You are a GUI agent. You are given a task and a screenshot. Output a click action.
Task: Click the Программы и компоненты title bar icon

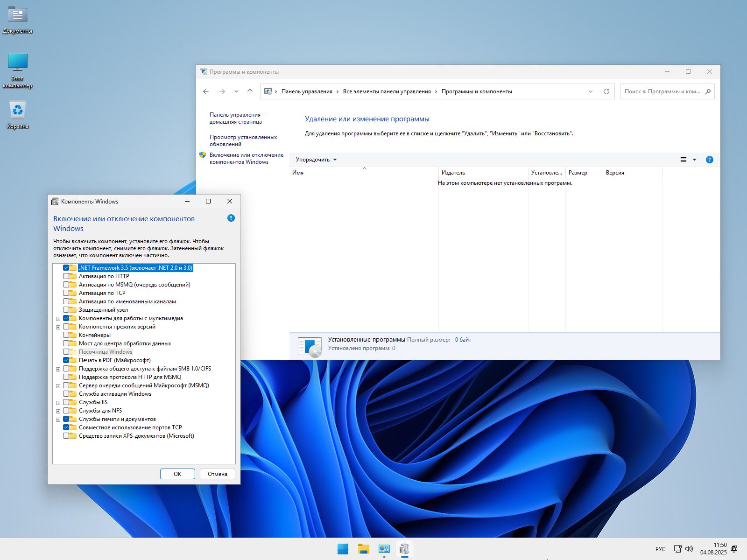(204, 72)
